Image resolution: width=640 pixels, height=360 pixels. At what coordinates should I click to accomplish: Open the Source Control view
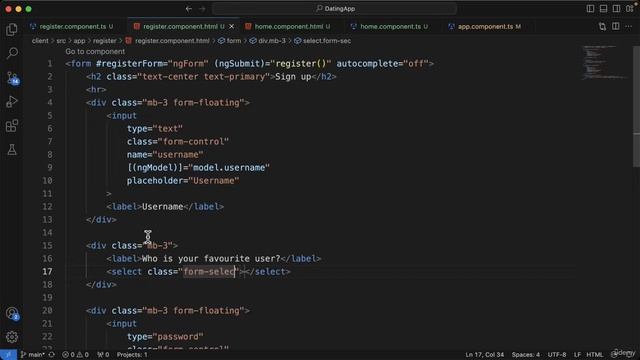(12, 78)
